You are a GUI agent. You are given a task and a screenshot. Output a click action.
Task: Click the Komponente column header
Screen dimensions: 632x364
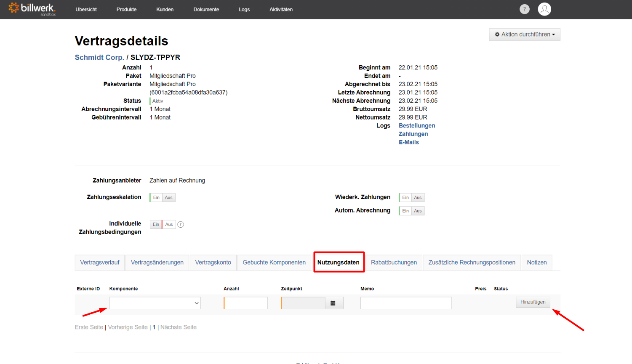(123, 289)
